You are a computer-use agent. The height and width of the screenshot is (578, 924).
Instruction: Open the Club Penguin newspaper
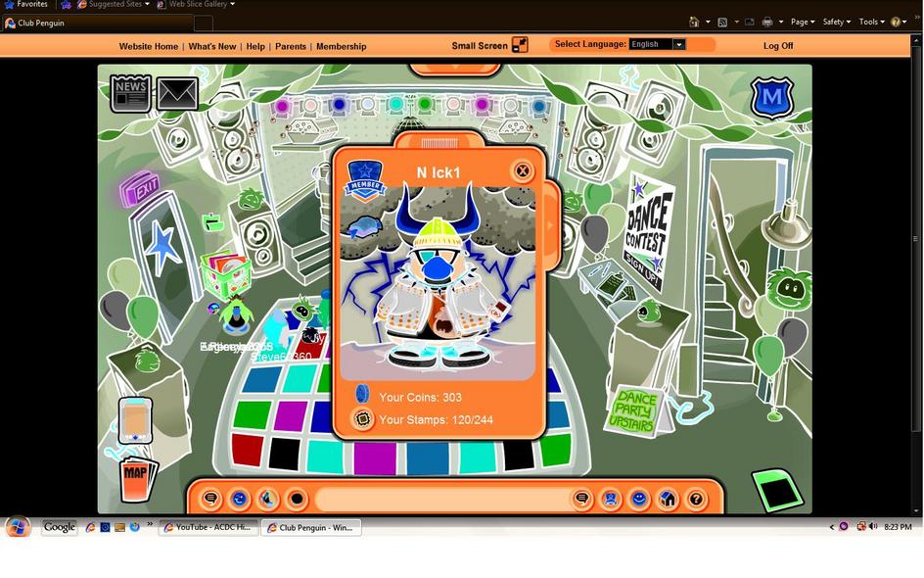point(130,93)
